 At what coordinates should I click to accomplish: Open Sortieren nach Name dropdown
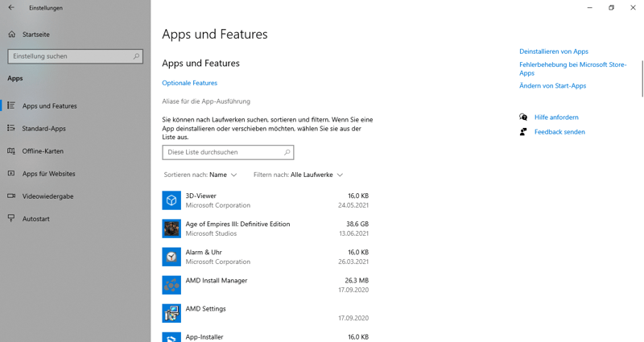[x=200, y=175]
